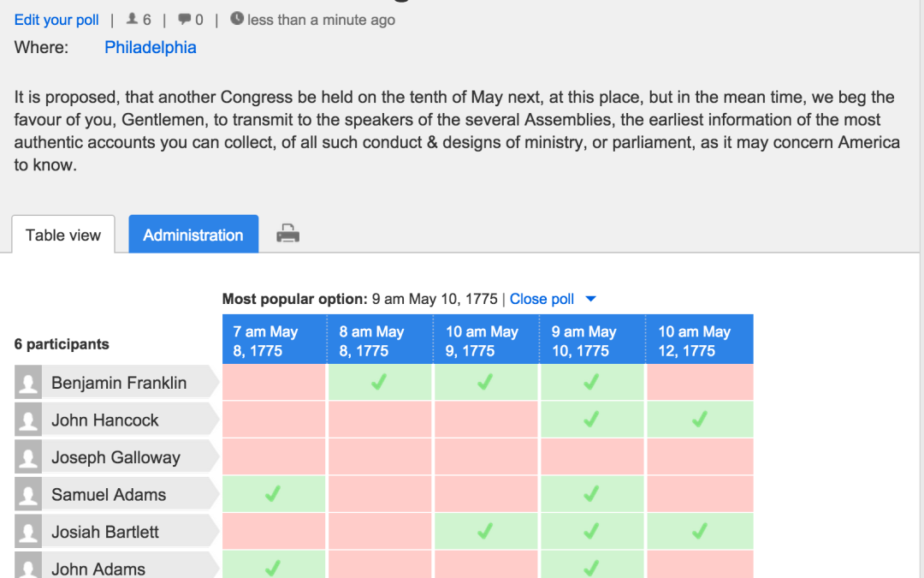This screenshot has width=924, height=578.
Task: Click the participants count person icon
Action: tap(132, 19)
